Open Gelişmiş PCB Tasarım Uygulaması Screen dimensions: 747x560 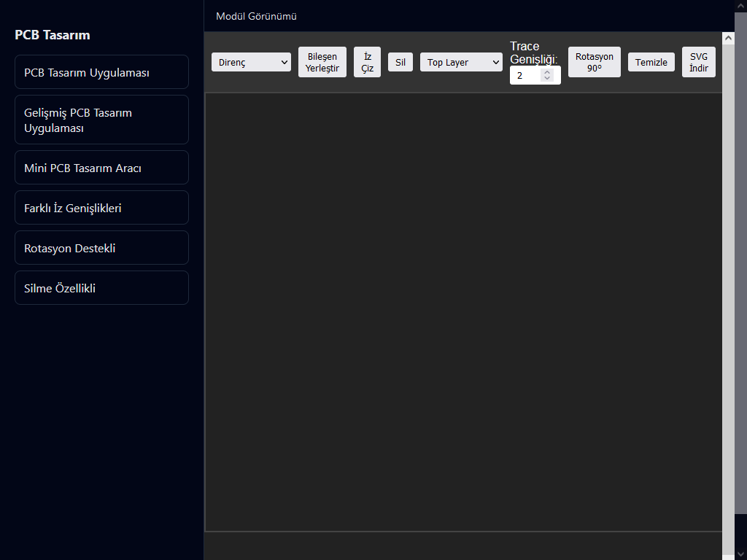click(x=101, y=120)
